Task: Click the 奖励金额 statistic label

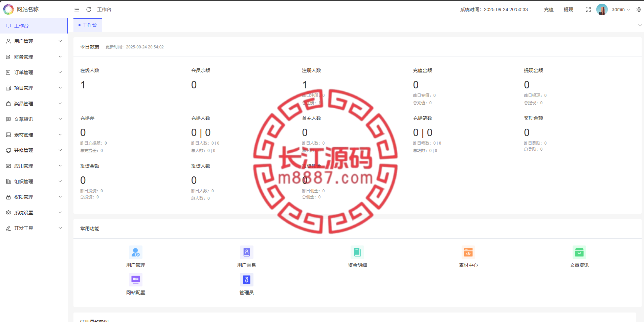Action: coord(534,118)
